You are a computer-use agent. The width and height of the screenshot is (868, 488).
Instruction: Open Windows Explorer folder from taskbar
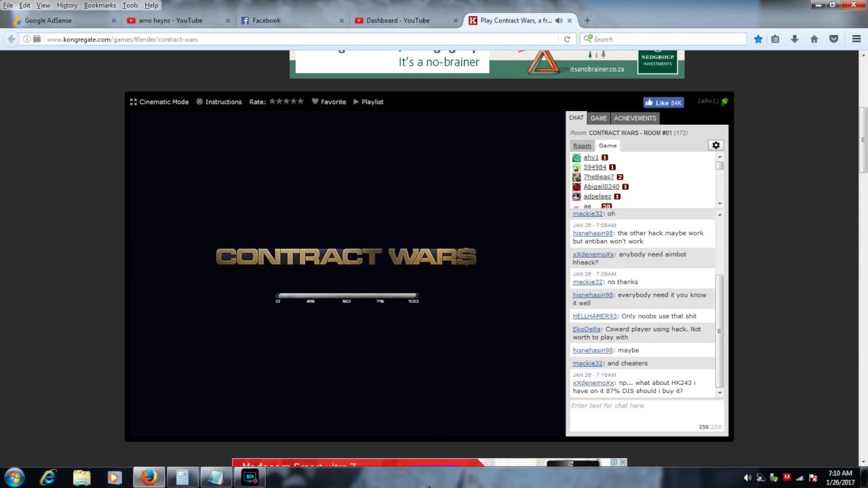coord(81,477)
